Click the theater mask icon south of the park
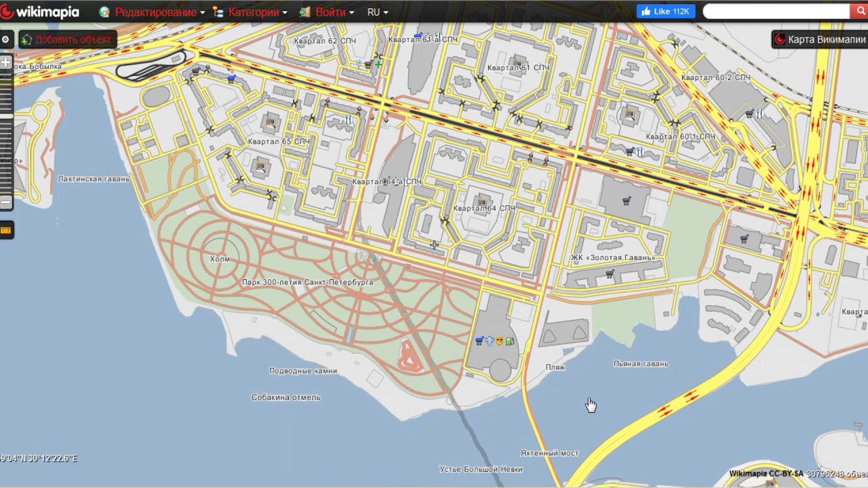This screenshot has height=488, width=868. [500, 341]
